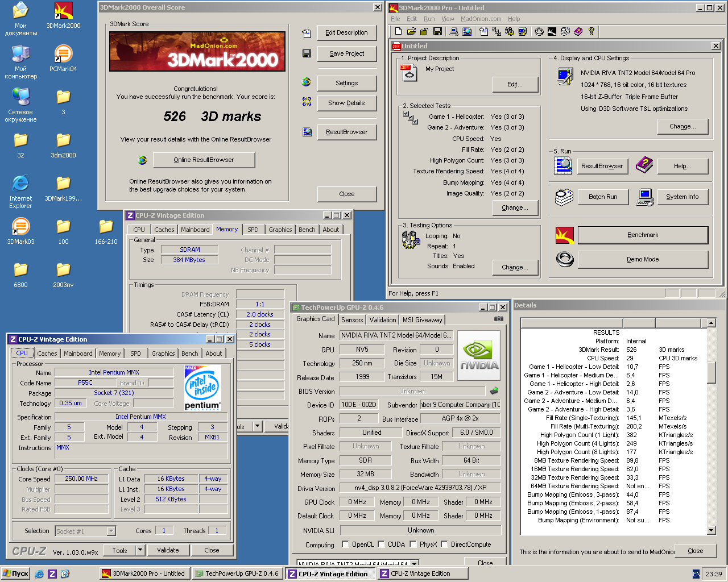
Task: Click the magnifier icon beside the ResultBrowser button
Action: pyautogui.click(x=563, y=166)
